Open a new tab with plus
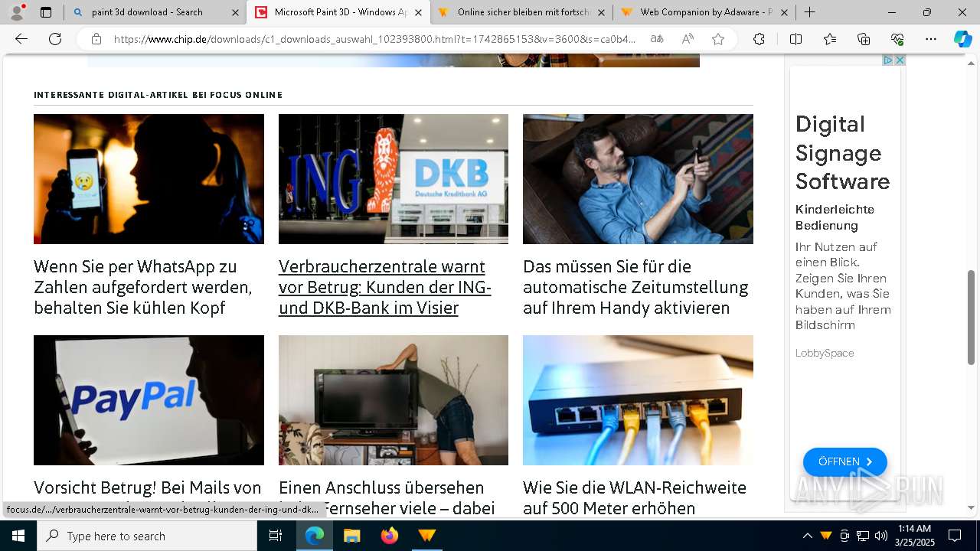This screenshot has width=980, height=551. click(x=809, y=12)
